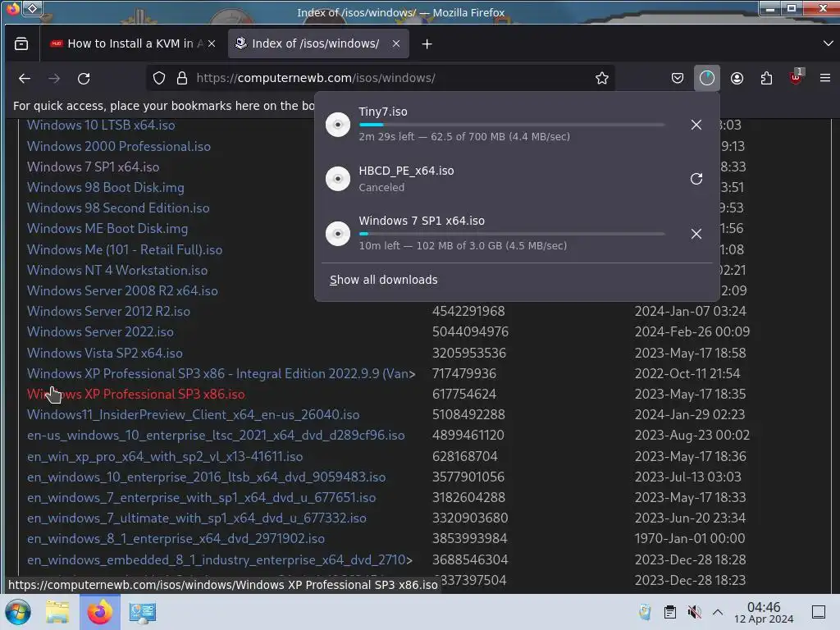Open the Save to Pocket icon
This screenshot has height=630, width=840.
pos(677,78)
